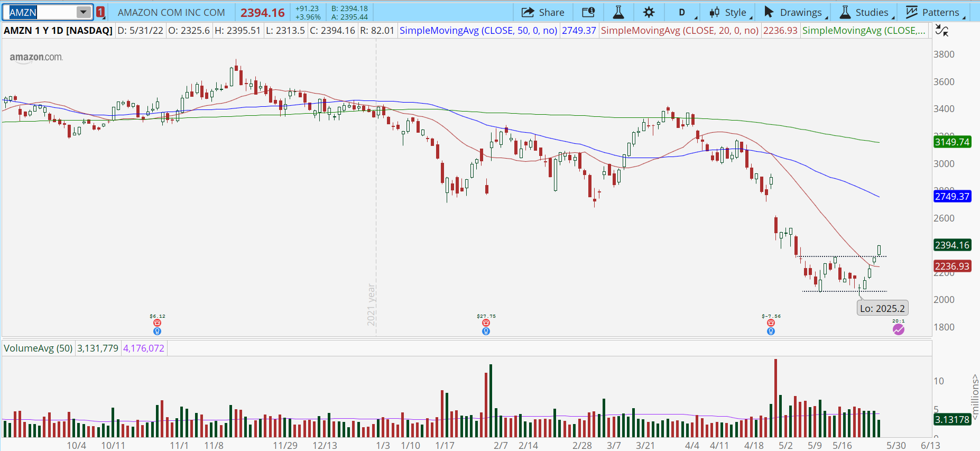Image resolution: width=980 pixels, height=451 pixels.
Task: Click the Lo: 2025.2 price bubble
Action: click(x=882, y=308)
